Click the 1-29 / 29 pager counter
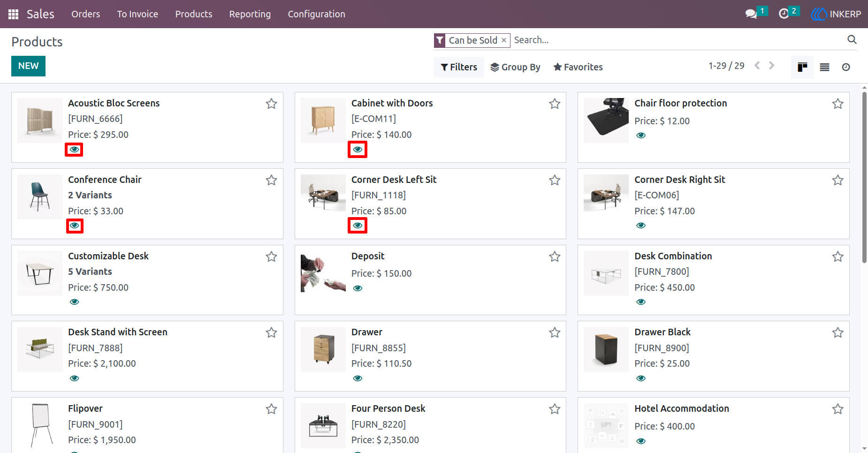 pyautogui.click(x=726, y=66)
